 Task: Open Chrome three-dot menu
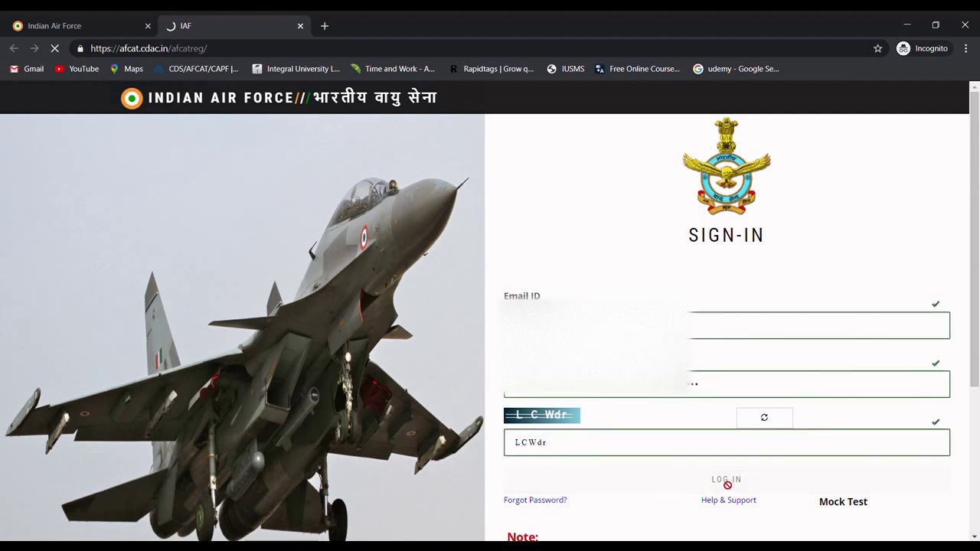966,48
